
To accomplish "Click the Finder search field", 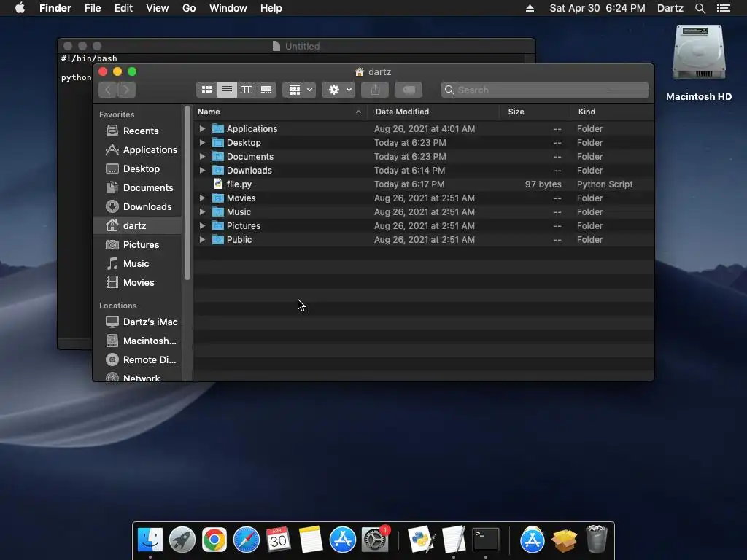I will (545, 90).
